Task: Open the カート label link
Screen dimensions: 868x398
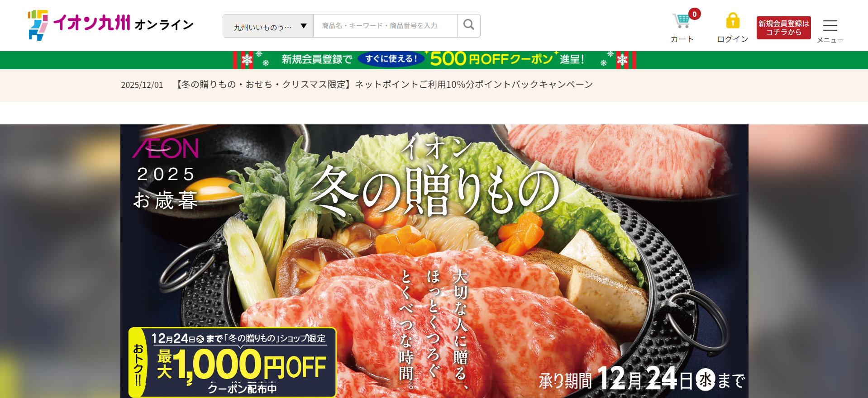Action: coord(682,39)
